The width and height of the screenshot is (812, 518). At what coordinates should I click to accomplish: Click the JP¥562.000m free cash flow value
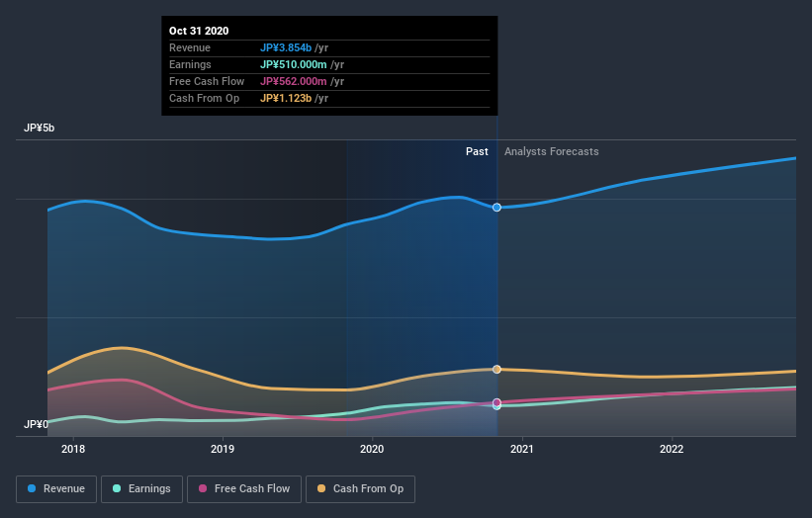tap(293, 81)
